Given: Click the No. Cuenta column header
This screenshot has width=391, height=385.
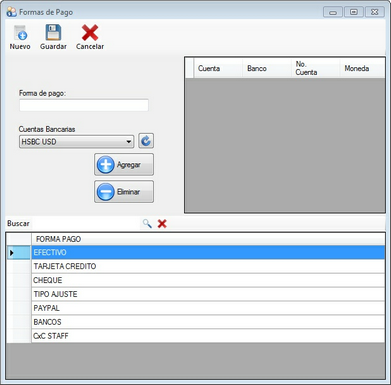Looking at the screenshot, I should tap(315, 68).
